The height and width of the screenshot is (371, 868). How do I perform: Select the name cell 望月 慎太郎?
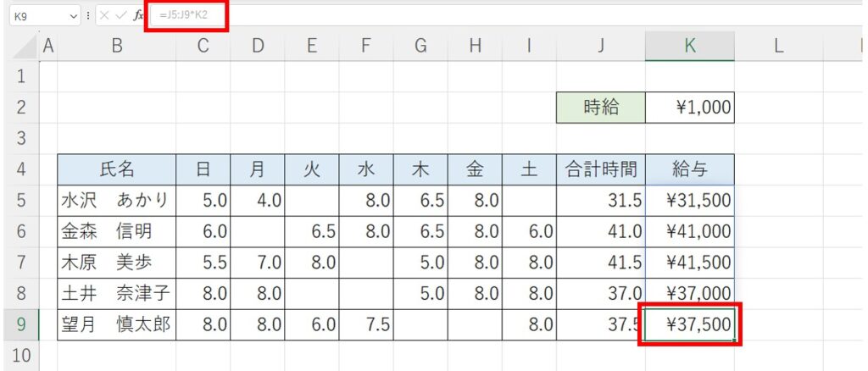click(117, 325)
